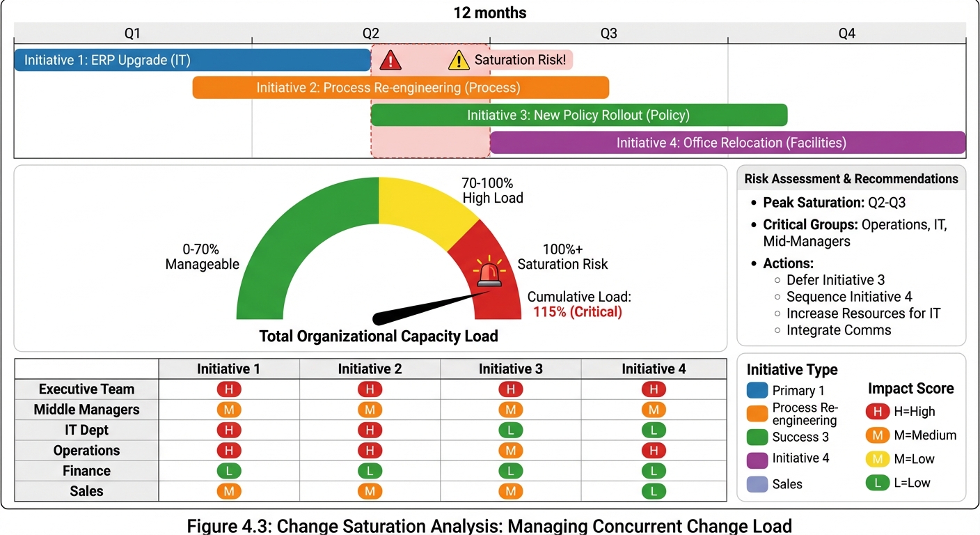Toggle Finance's Low rating under Initiative 2
This screenshot has height=535, width=980.
coord(370,471)
